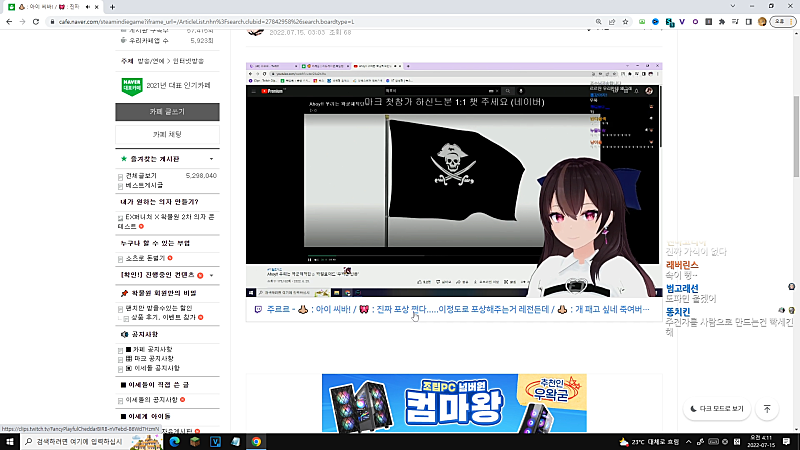Open the browser extensions puzzle icon

point(721,22)
